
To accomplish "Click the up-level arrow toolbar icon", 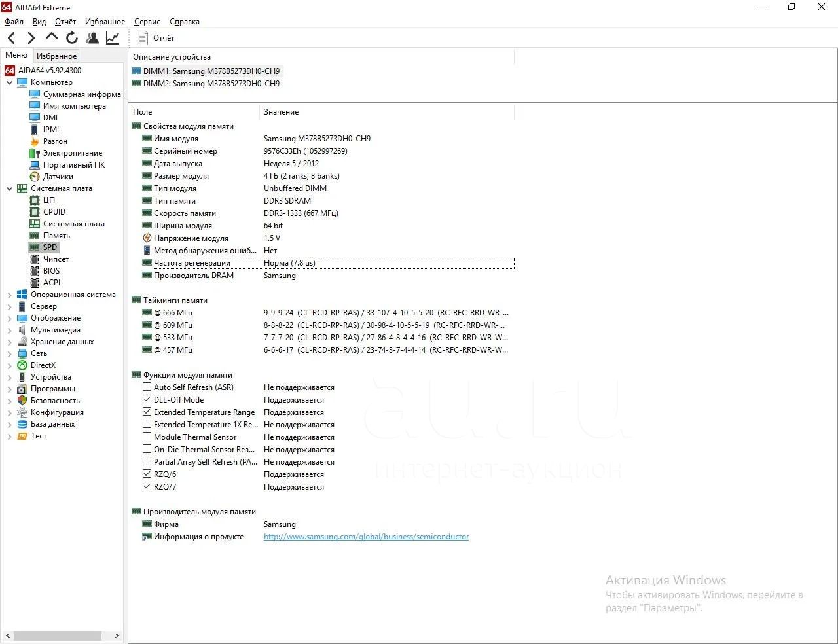I will pos(52,37).
